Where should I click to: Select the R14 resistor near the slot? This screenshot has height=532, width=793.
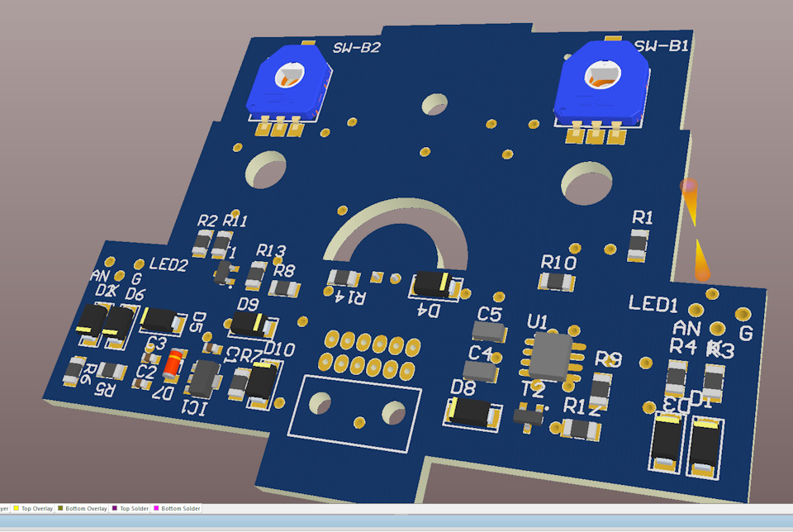click(x=344, y=278)
